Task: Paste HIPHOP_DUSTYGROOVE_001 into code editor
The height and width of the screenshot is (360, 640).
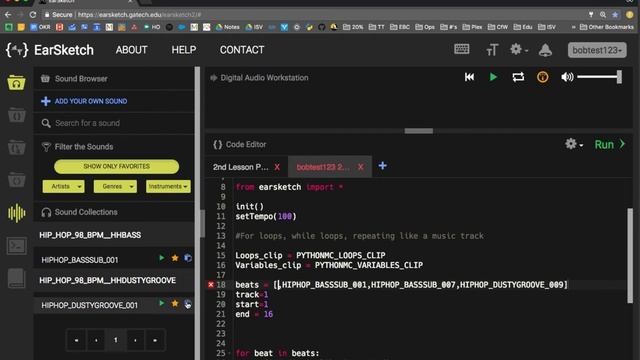Action: tap(188, 304)
